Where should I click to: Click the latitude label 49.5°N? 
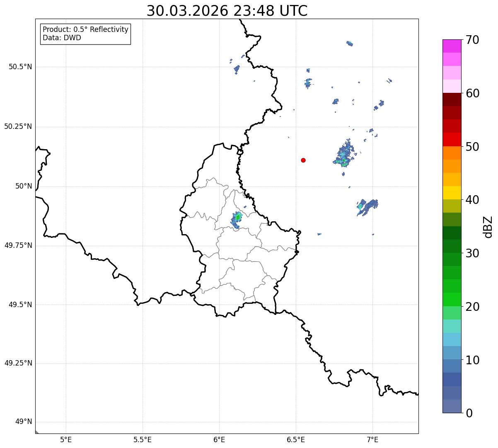20,305
